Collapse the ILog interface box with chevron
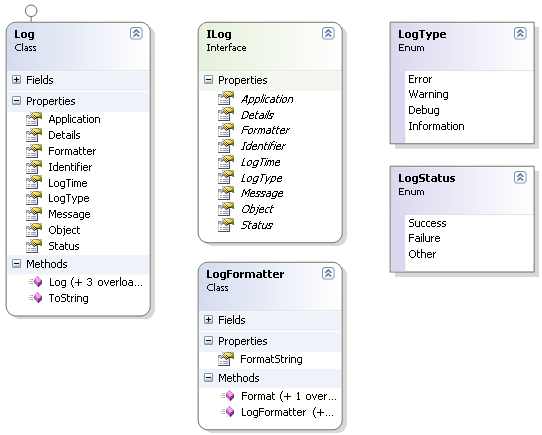The height and width of the screenshot is (435, 542). tap(328, 34)
